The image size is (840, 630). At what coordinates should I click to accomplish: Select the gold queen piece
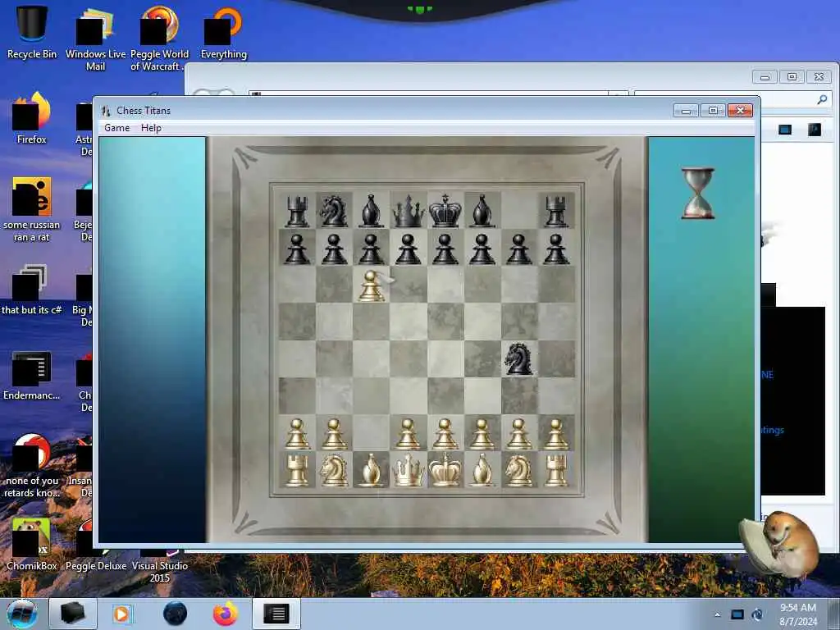[408, 470]
